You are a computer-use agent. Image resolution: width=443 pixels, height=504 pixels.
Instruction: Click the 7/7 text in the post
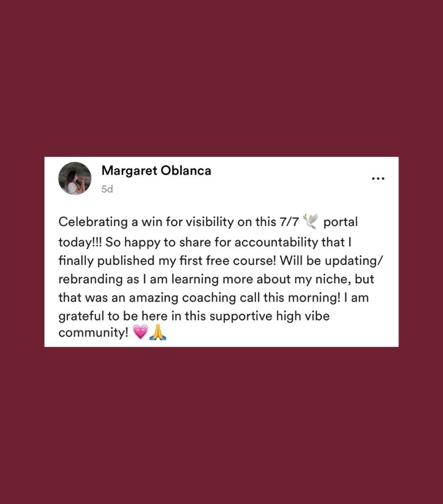click(x=289, y=222)
